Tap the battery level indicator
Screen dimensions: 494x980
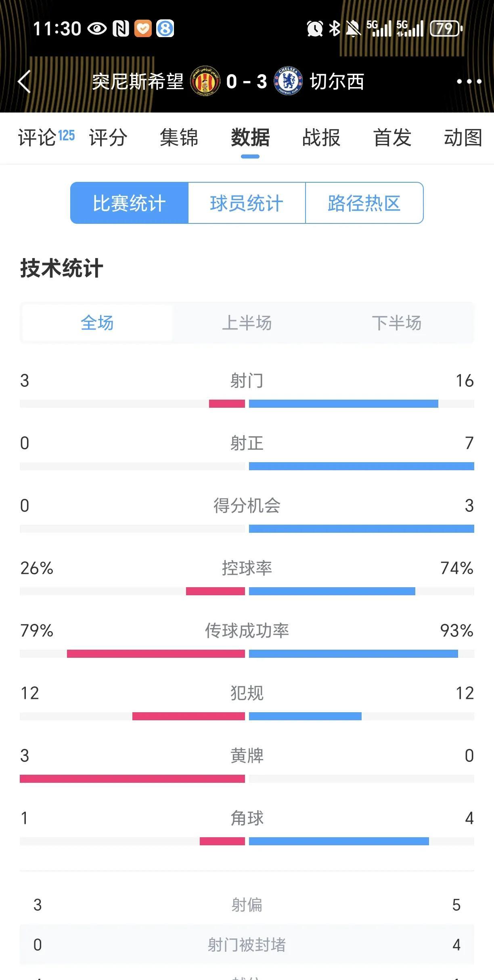446,29
